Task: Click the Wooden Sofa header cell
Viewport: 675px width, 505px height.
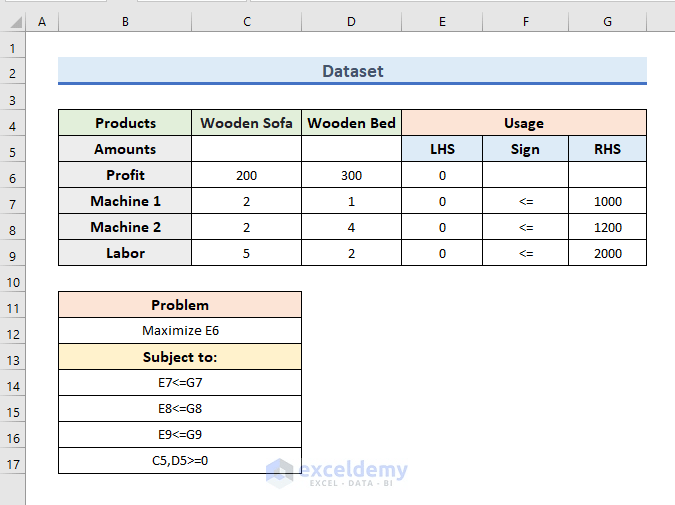Action: [247, 123]
